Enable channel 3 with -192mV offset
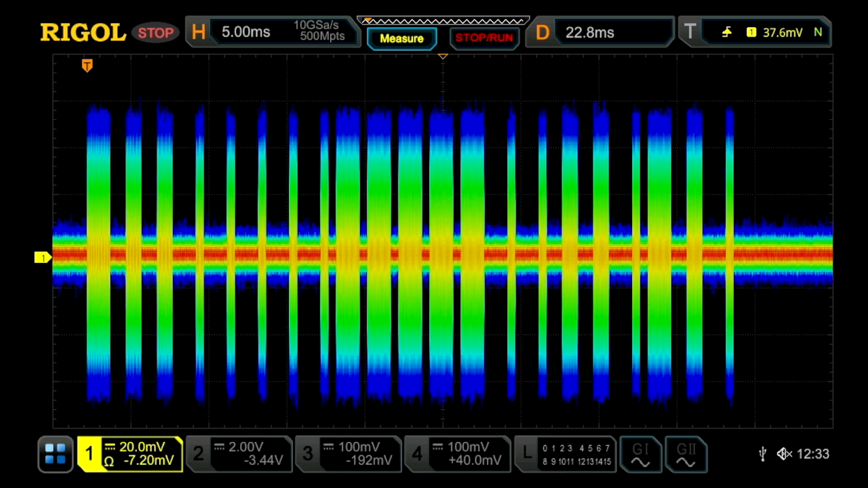The image size is (868, 488). click(347, 454)
